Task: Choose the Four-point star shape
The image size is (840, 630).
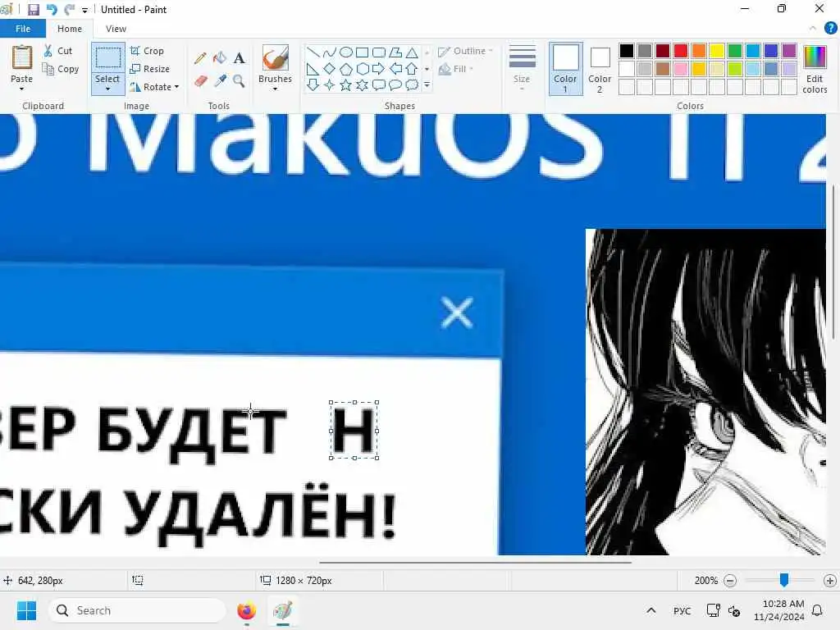Action: pyautogui.click(x=330, y=85)
